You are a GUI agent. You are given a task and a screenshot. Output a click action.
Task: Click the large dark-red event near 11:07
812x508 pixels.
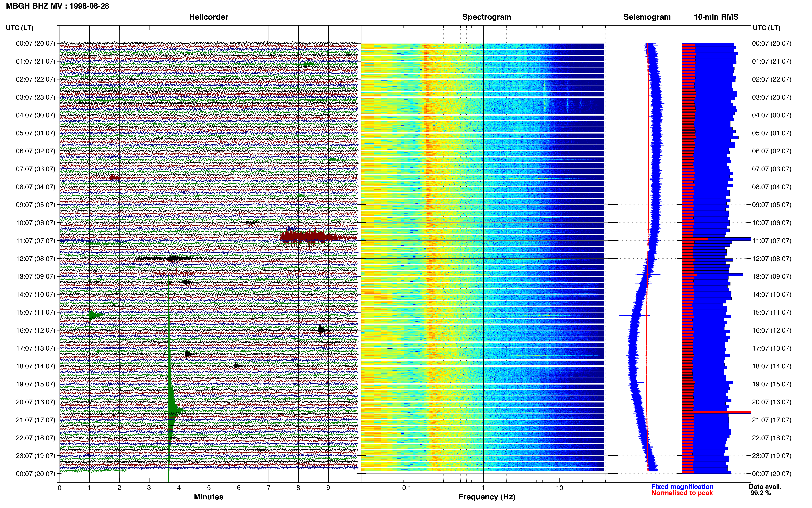(318, 237)
